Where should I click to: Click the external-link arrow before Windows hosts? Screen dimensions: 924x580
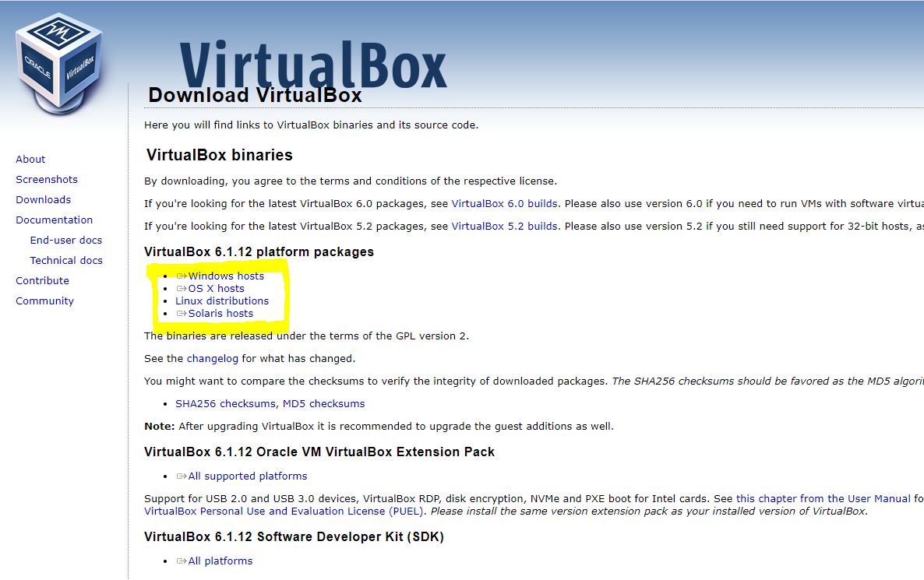(182, 276)
